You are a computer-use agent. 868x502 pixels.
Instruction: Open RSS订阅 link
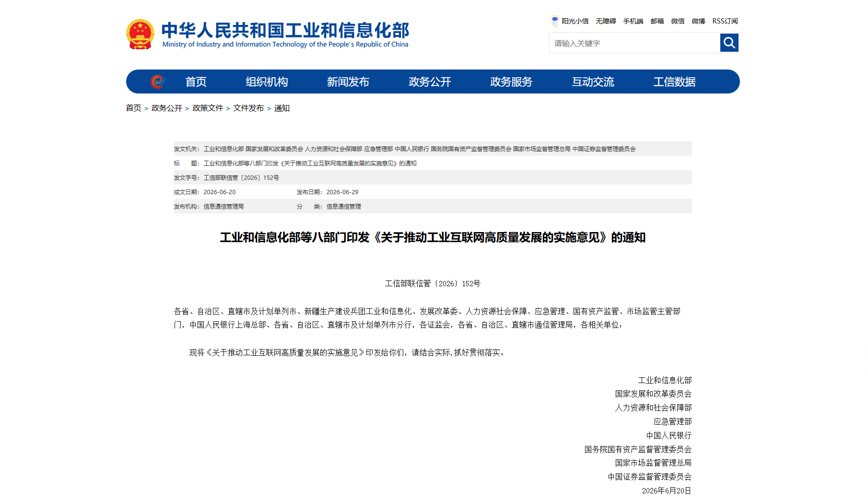click(x=725, y=21)
